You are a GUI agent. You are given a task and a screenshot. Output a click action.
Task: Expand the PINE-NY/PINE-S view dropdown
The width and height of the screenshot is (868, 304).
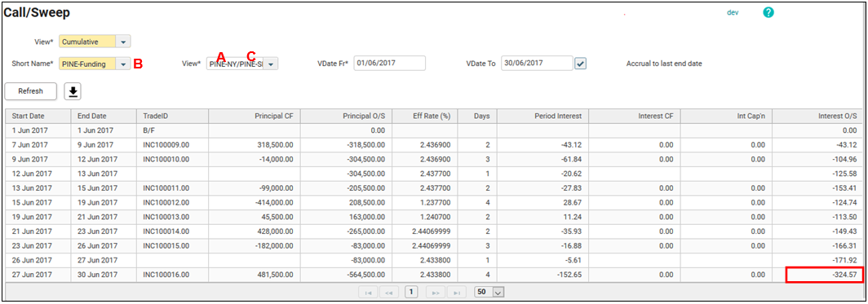click(270, 64)
